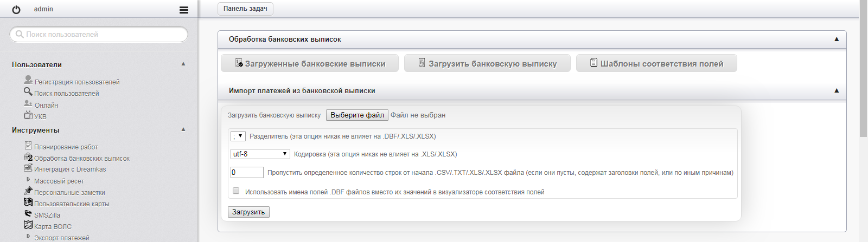
Task: Focus the skip rows count field
Action: tap(247, 173)
